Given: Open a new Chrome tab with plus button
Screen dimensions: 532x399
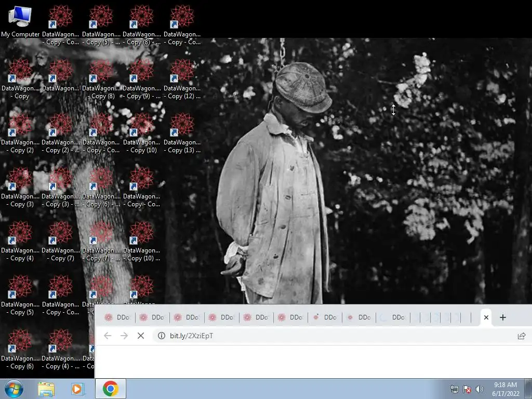Looking at the screenshot, I should click(x=503, y=317).
